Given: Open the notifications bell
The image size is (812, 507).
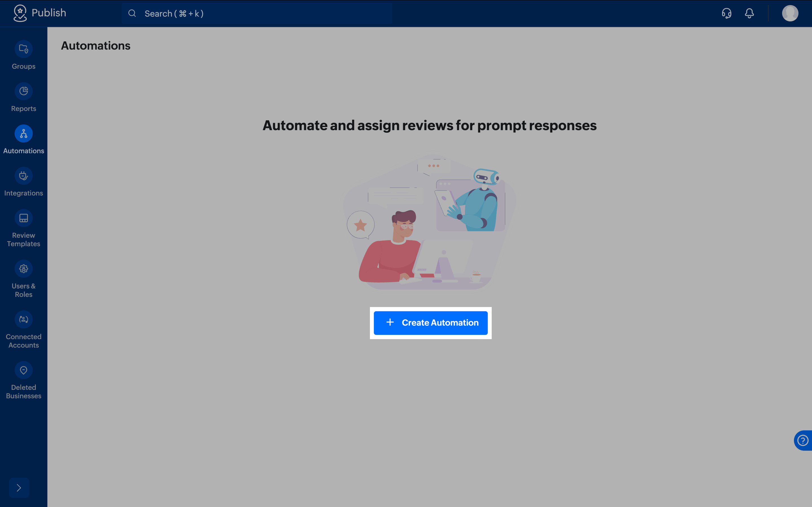Looking at the screenshot, I should (749, 14).
